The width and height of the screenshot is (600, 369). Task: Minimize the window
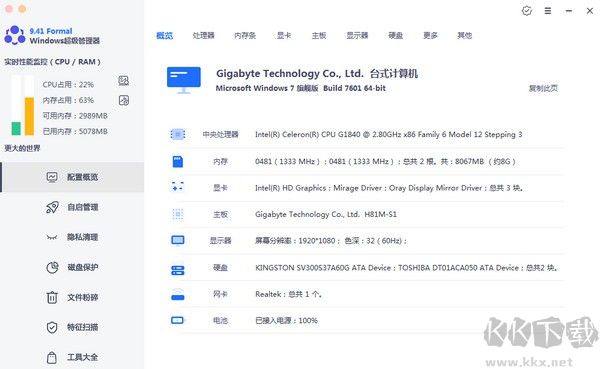pos(569,11)
